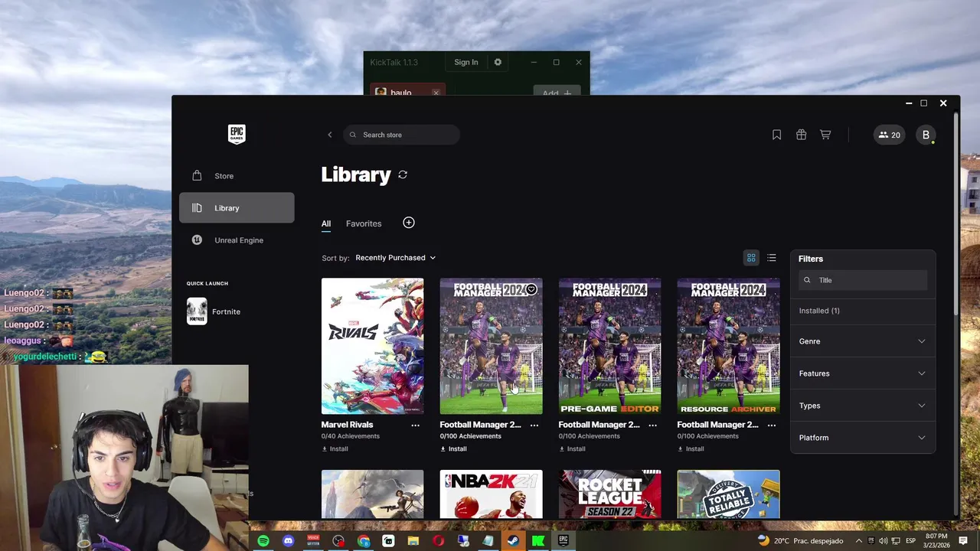Open File Explorer from the taskbar
This screenshot has height=551, width=980.
[413, 541]
